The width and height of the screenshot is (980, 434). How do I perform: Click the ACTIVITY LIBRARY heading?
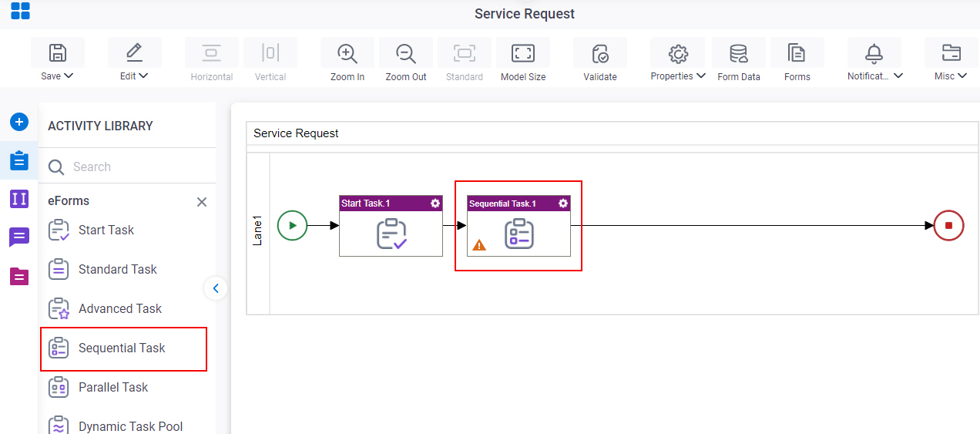coord(100,126)
